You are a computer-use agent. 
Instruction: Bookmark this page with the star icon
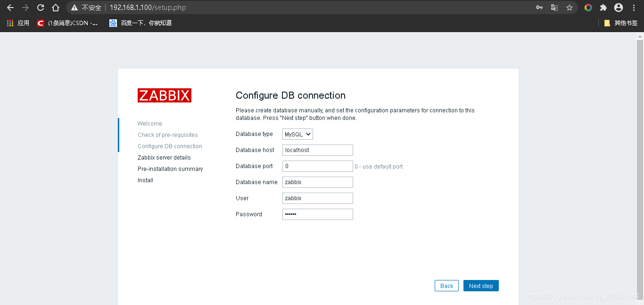570,8
